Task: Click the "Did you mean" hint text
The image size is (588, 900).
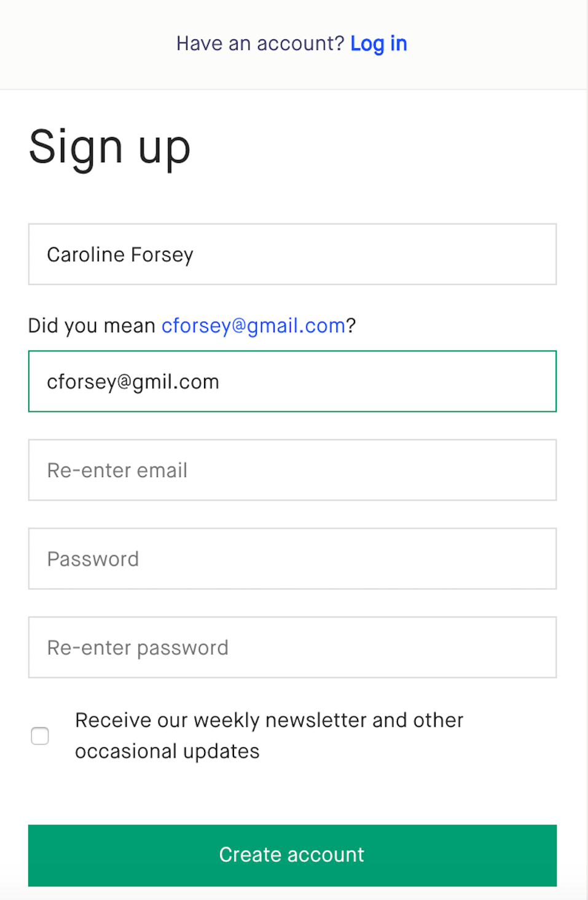Action: click(92, 325)
